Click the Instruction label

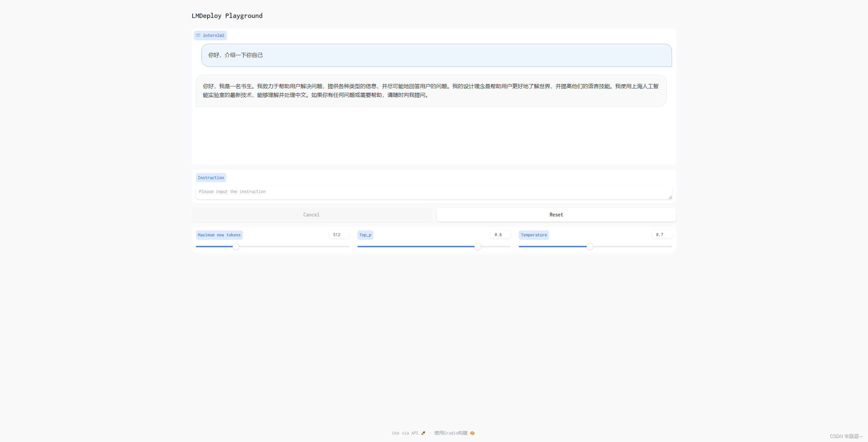pos(211,178)
